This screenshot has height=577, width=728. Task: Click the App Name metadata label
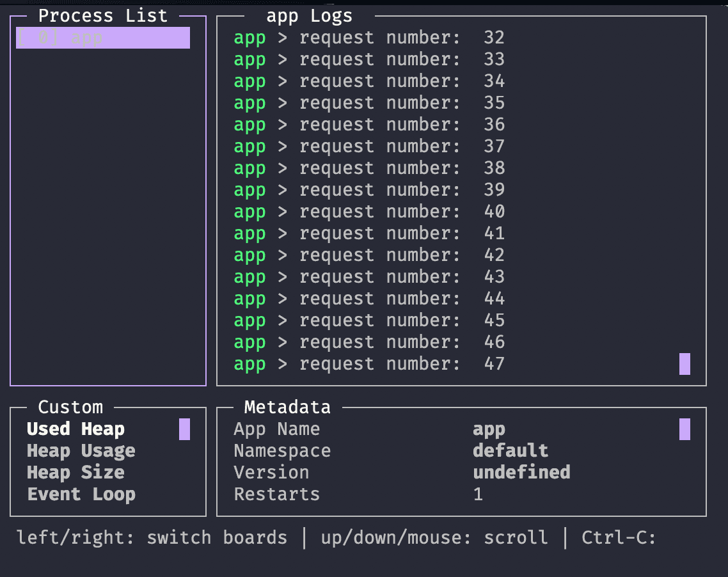coord(277,429)
